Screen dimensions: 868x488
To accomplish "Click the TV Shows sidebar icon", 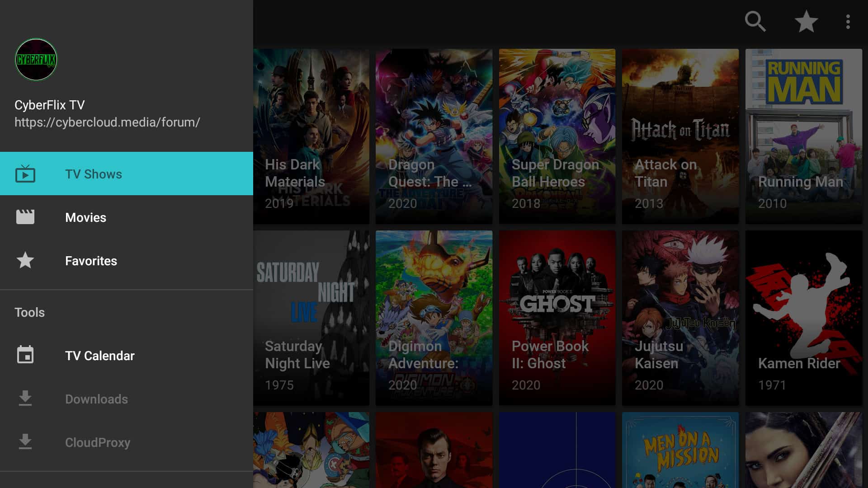I will pyautogui.click(x=25, y=174).
